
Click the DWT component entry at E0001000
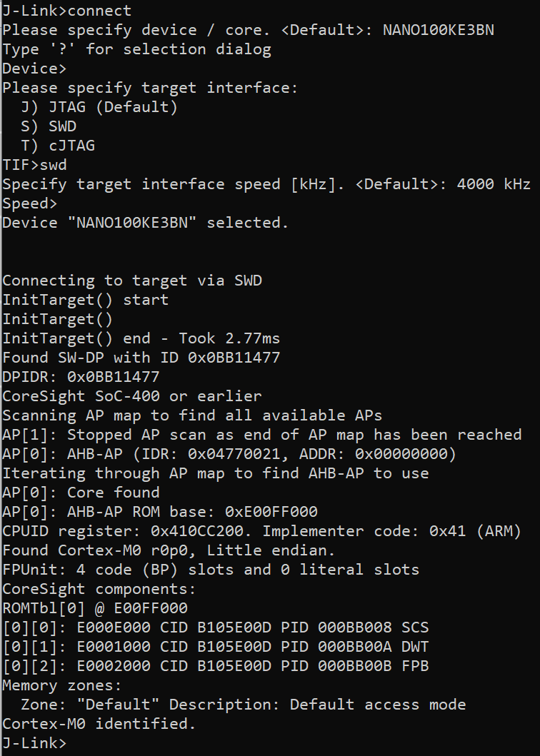point(215,647)
